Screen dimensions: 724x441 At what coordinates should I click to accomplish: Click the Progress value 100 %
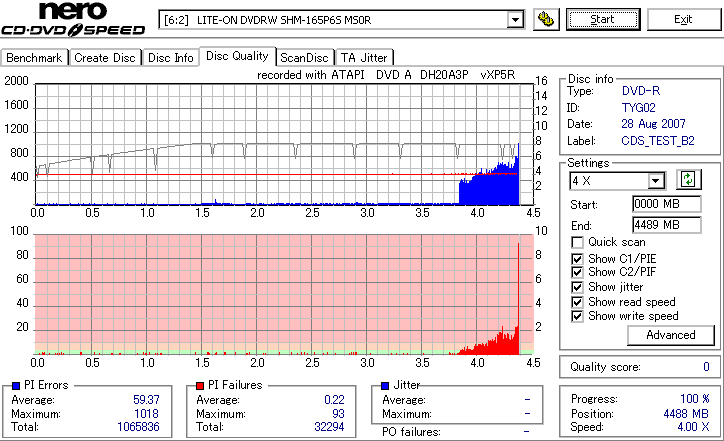tap(694, 399)
